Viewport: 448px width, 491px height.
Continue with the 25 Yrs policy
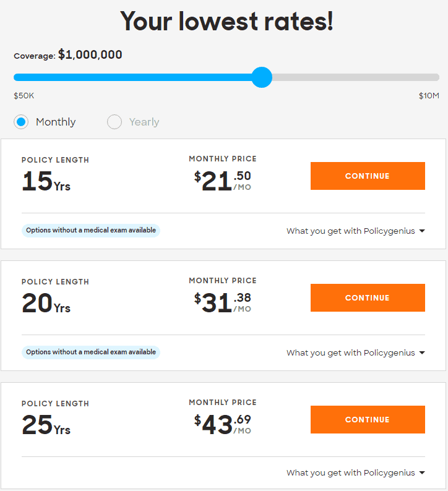click(x=368, y=420)
